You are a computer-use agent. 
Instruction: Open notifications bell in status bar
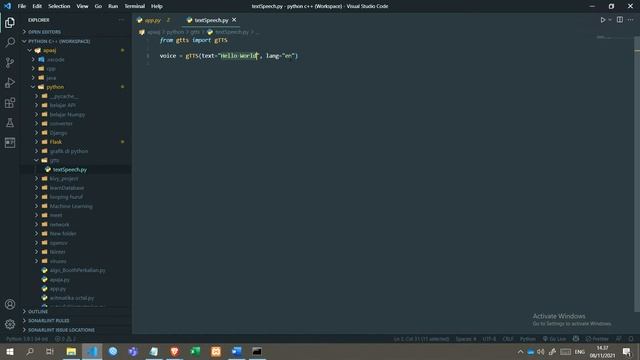(631, 339)
